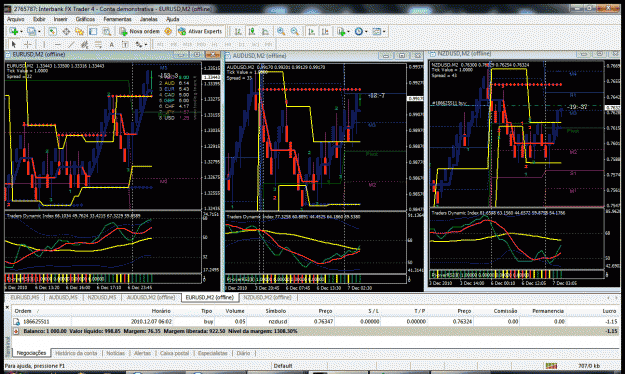Screen dimensions: 625x374
Task: Open the Ajuda menu
Action: [x=173, y=19]
